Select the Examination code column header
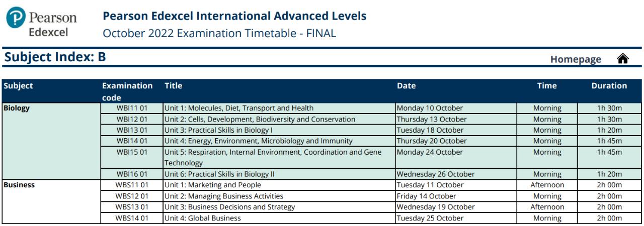Screen dimensions: 644x226 [x=127, y=91]
